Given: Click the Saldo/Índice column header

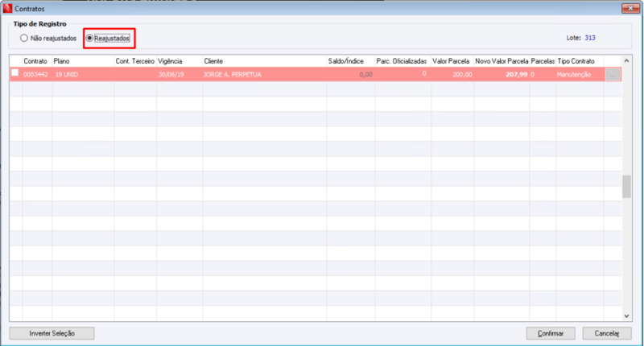Looking at the screenshot, I should [351, 61].
